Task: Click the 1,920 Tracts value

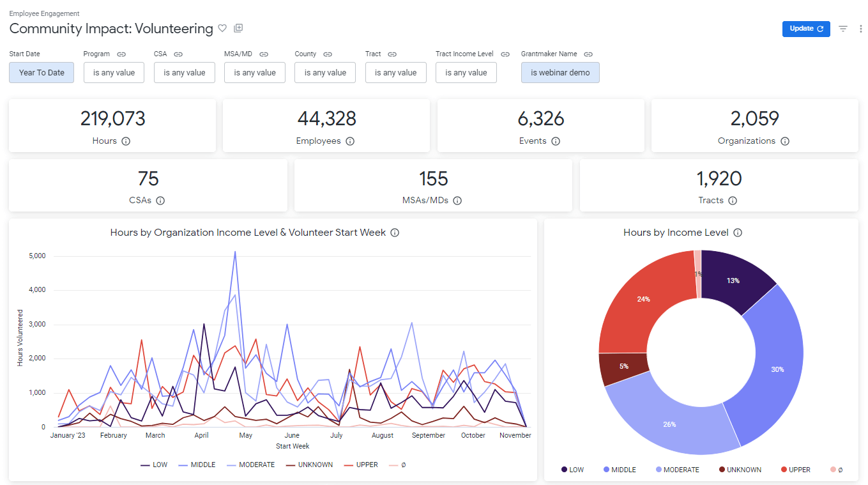Action: pos(719,178)
